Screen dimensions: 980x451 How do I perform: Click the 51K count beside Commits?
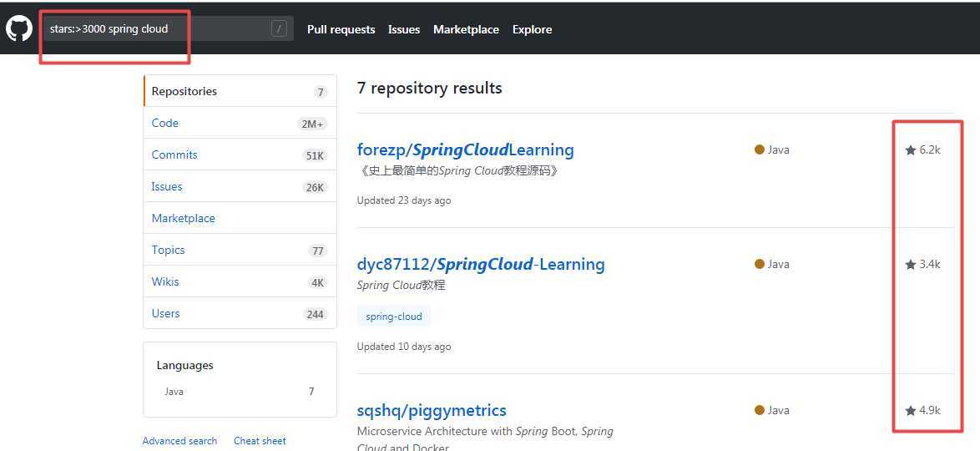point(315,155)
